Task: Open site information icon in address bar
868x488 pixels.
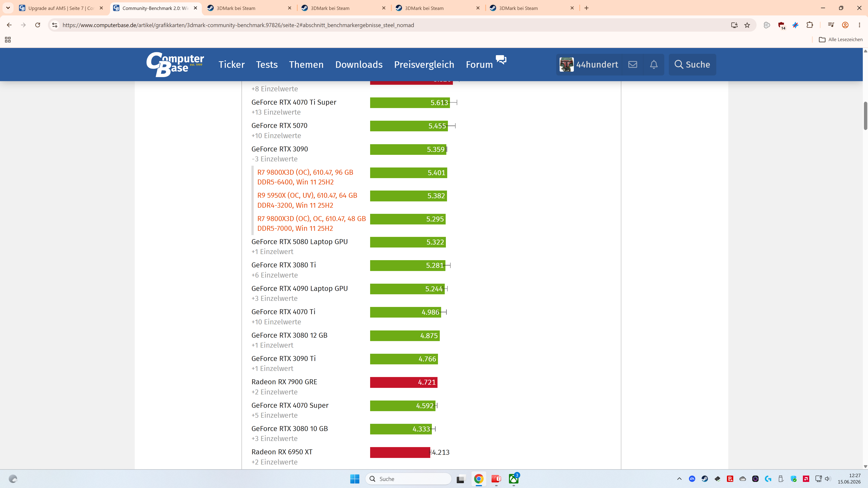Action: (x=54, y=25)
